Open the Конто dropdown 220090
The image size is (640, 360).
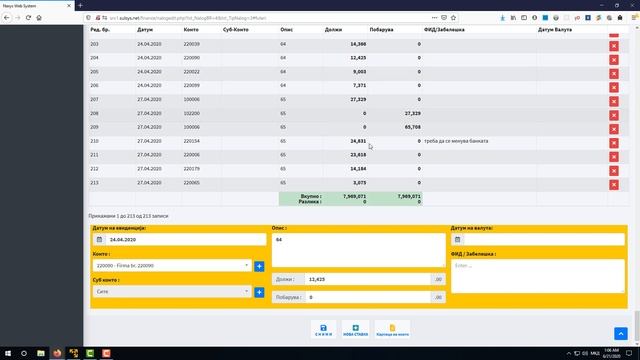coord(172,265)
